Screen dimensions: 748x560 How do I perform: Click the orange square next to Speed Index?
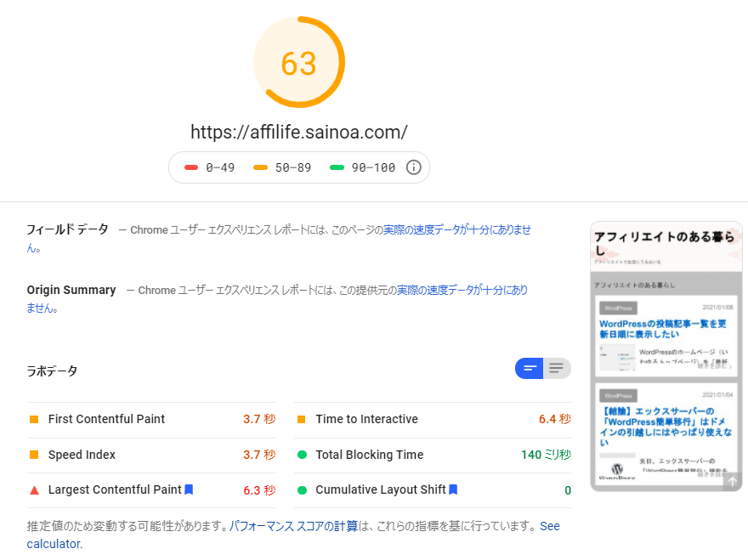click(34, 455)
